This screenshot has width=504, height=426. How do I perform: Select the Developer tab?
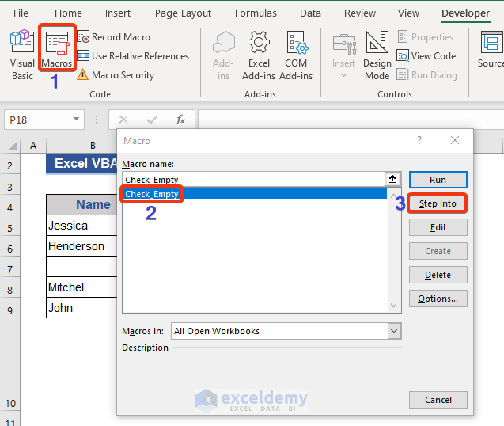click(x=465, y=13)
